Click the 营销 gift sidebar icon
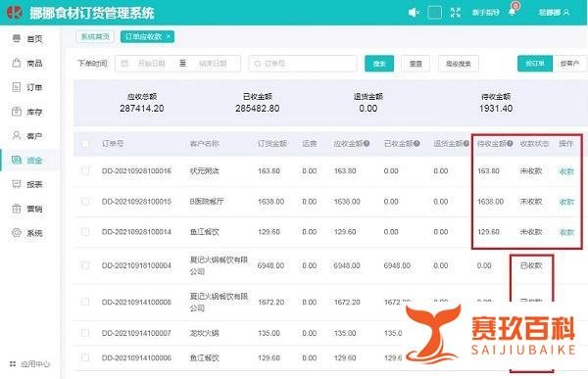This screenshot has width=588, height=379. point(17,209)
